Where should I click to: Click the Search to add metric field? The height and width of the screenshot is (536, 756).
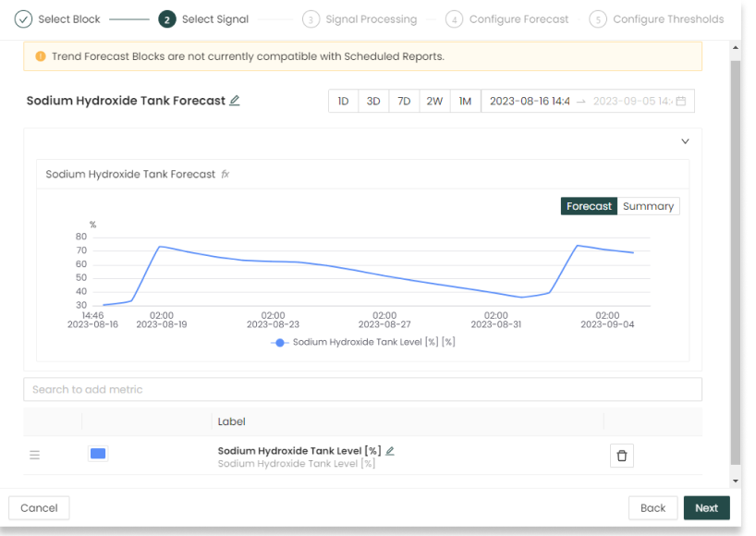tap(362, 389)
